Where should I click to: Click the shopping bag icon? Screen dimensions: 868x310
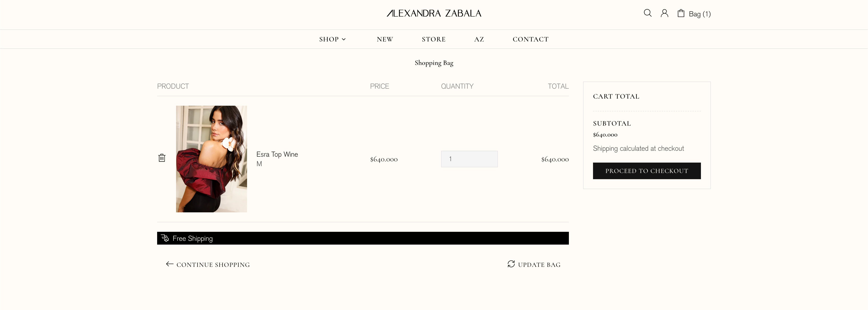point(681,13)
